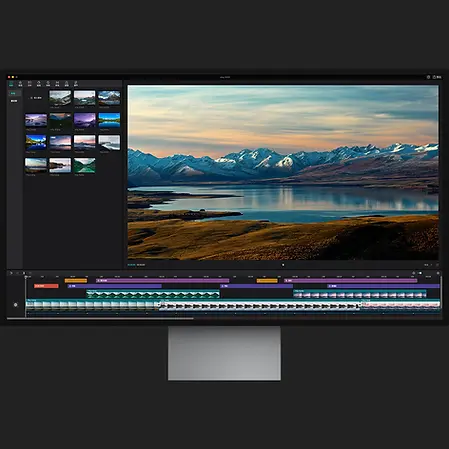The height and width of the screenshot is (449, 449).
Task: Click the playhead marker on timeline ruler
Action: [26, 277]
